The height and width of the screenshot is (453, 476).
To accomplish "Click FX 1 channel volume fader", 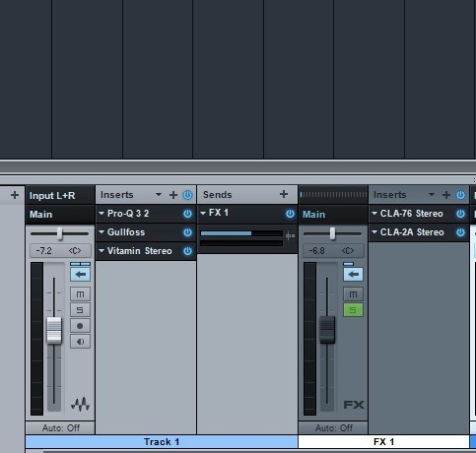I will (x=327, y=330).
